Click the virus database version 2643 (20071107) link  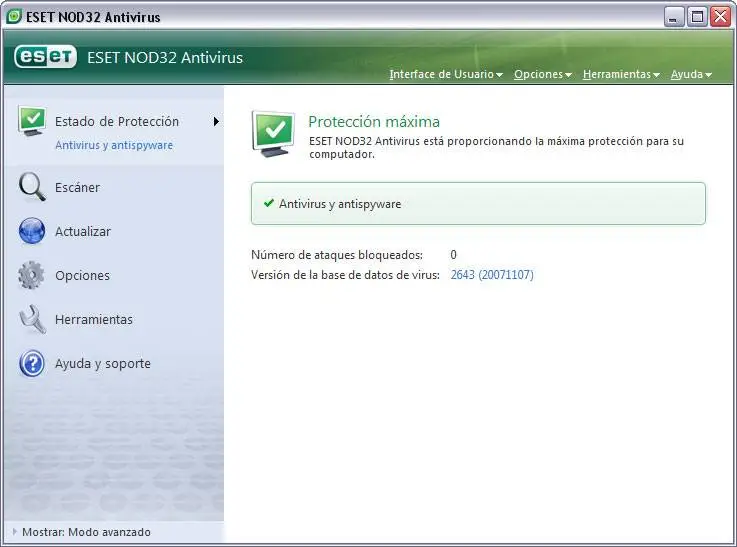[492, 274]
